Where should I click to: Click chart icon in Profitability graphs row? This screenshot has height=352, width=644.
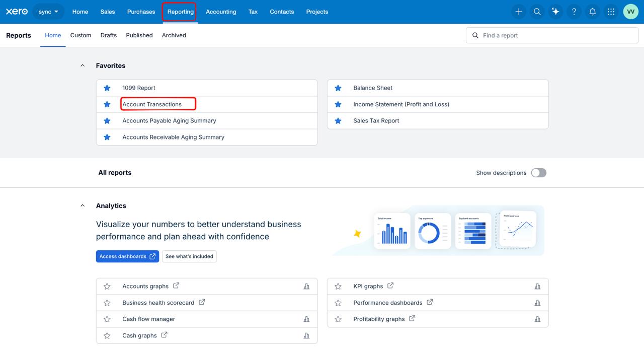537,319
